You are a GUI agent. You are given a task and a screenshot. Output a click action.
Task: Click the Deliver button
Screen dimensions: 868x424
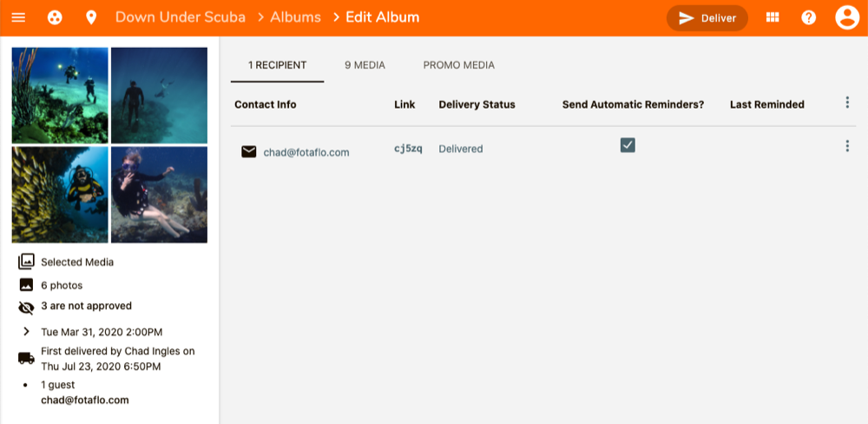[x=707, y=18]
